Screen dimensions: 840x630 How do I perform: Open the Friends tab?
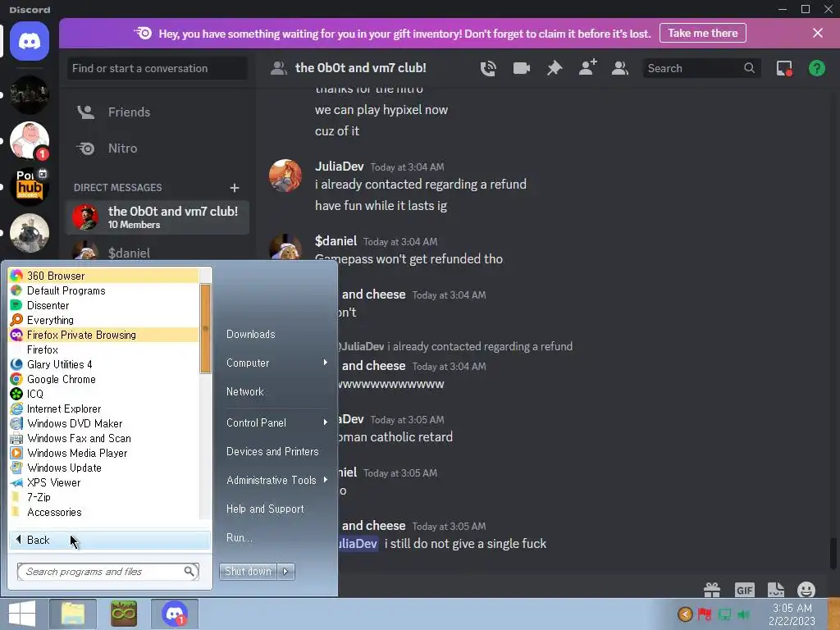coord(157,112)
